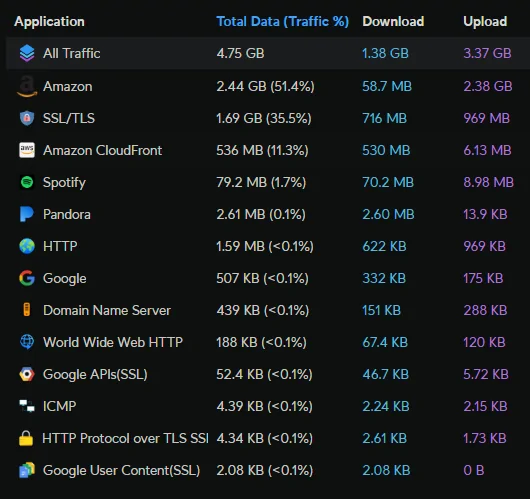Select the ICMP application name
The height and width of the screenshot is (499, 530).
pyautogui.click(x=59, y=406)
